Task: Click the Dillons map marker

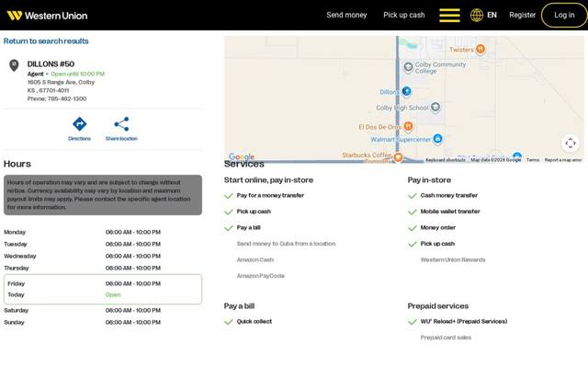Action: pyautogui.click(x=406, y=91)
